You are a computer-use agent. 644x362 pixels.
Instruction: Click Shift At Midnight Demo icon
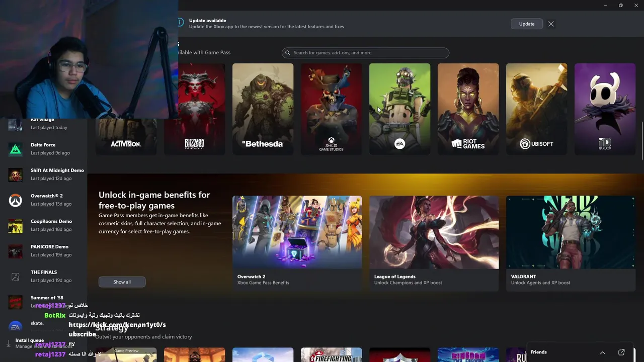pos(15,174)
